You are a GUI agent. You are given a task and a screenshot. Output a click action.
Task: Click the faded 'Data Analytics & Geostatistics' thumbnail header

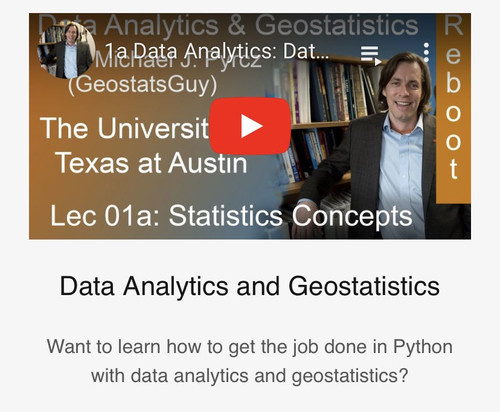(x=228, y=25)
